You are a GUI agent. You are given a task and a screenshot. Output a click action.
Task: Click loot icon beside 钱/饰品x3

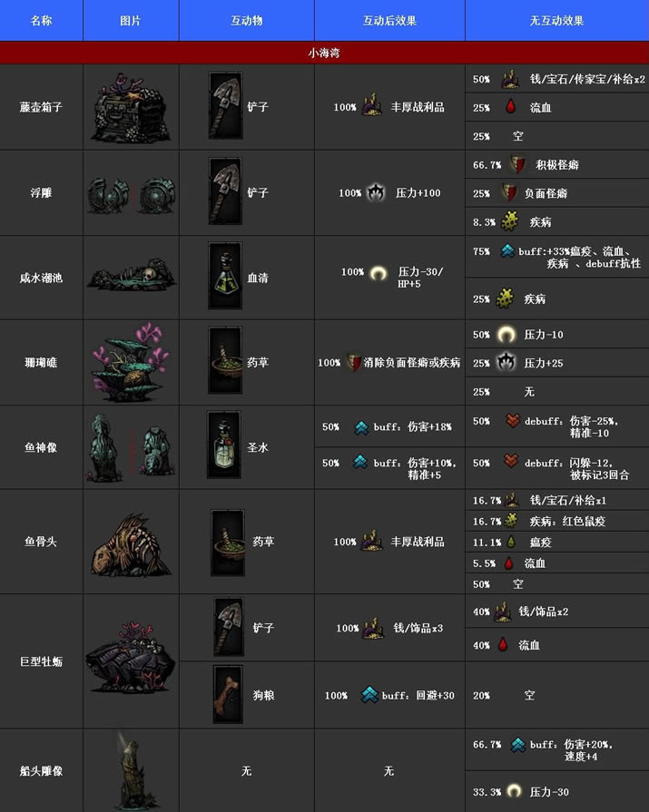(373, 628)
